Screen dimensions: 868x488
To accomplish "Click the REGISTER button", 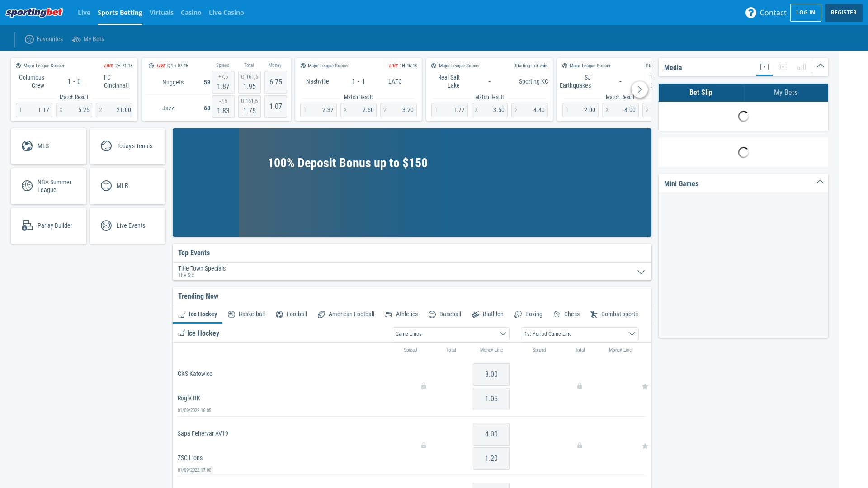I will click(x=844, y=12).
